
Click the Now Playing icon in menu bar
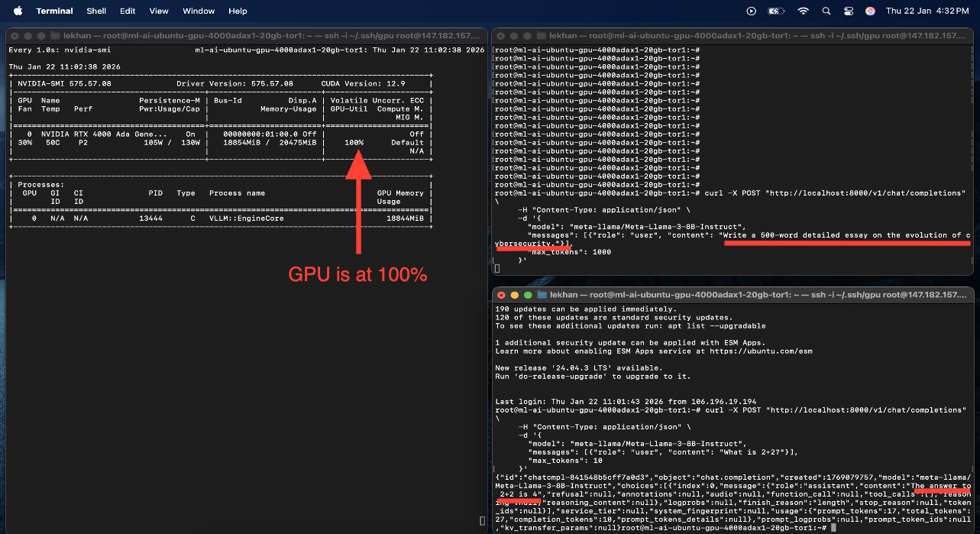point(752,11)
